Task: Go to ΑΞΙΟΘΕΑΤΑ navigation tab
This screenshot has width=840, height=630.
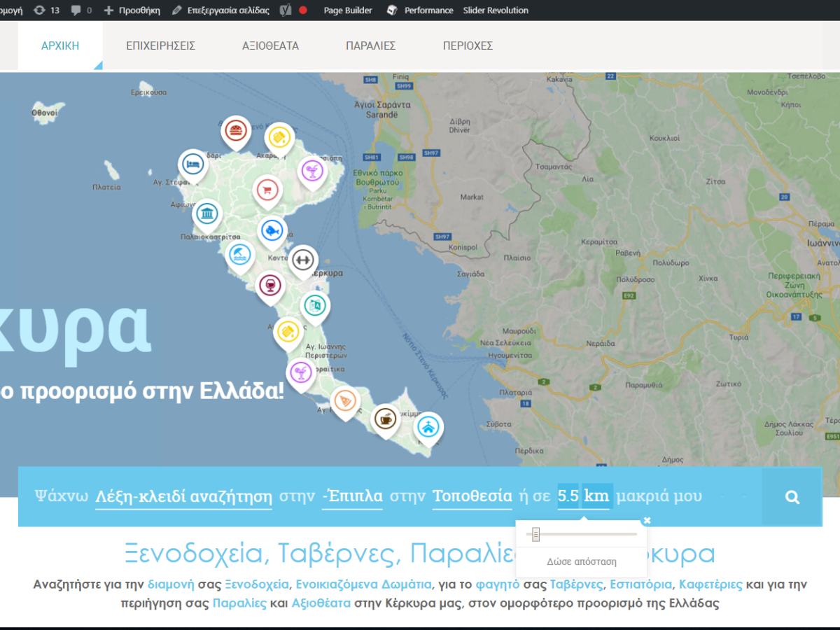Action: (270, 45)
